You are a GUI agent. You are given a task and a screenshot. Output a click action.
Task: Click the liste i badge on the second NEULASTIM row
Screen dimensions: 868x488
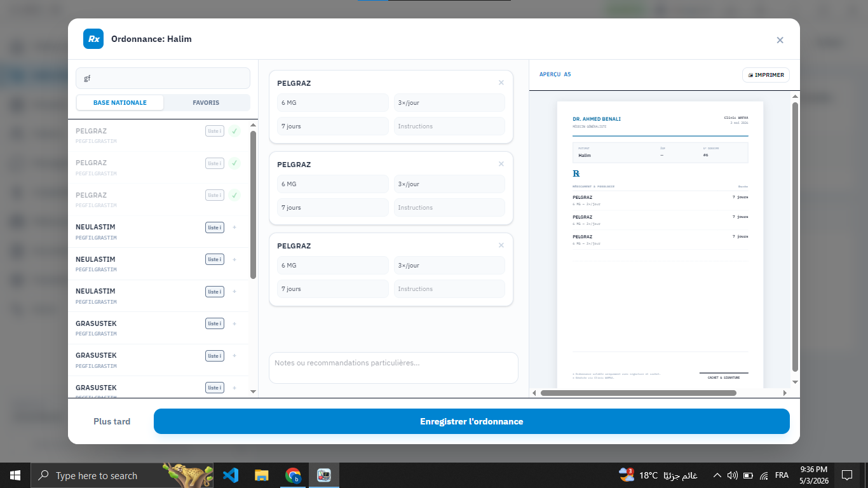click(x=215, y=259)
